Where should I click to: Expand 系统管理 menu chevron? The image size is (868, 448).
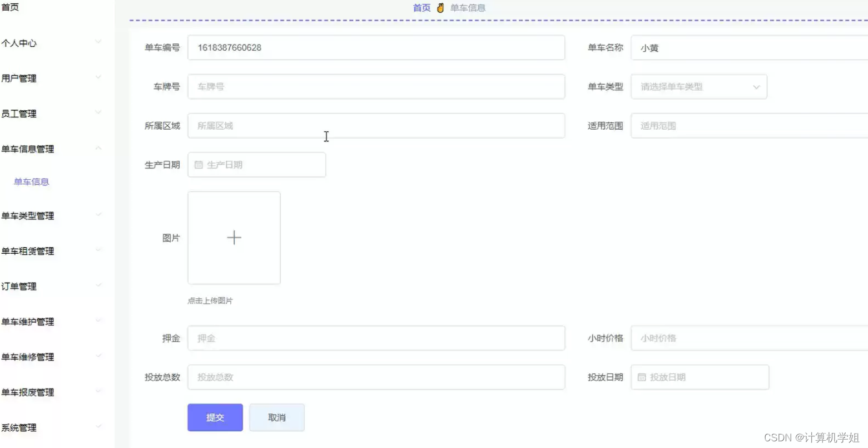[98, 426]
